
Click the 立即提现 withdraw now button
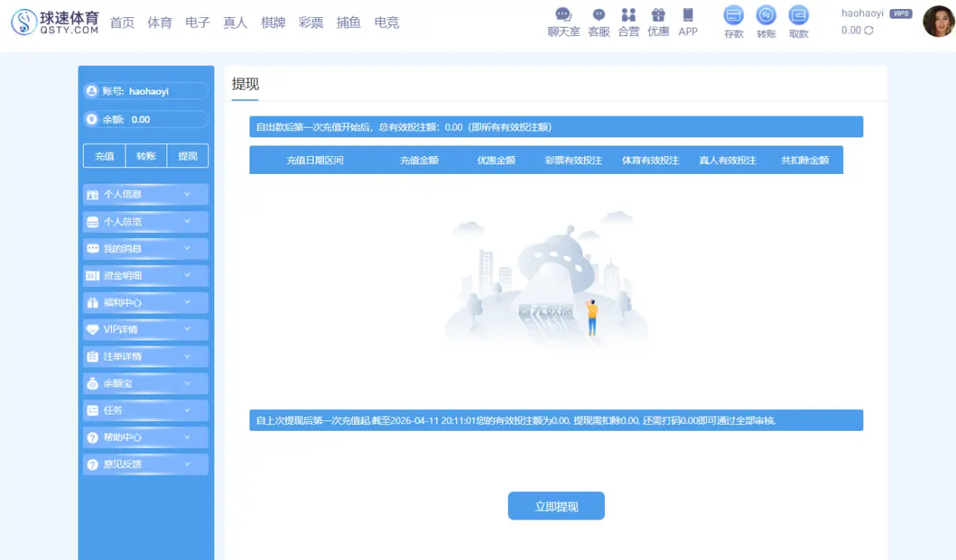[x=556, y=505]
